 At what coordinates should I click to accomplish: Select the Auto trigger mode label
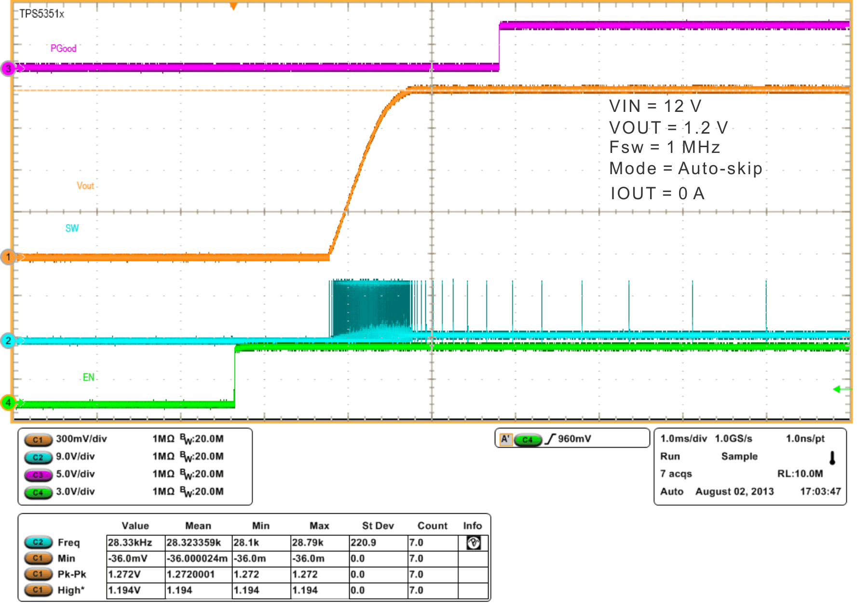tap(672, 492)
